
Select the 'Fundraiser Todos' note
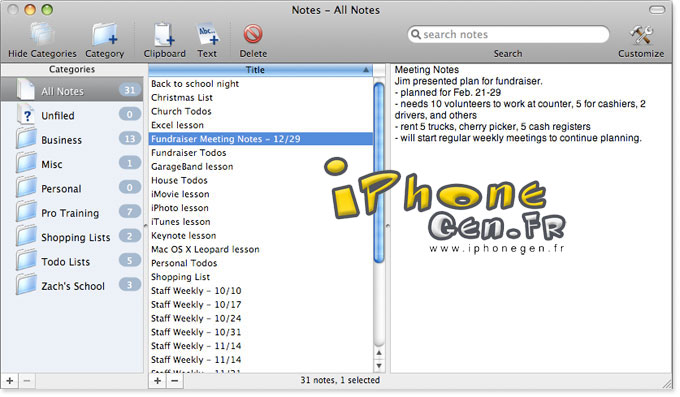point(260,153)
